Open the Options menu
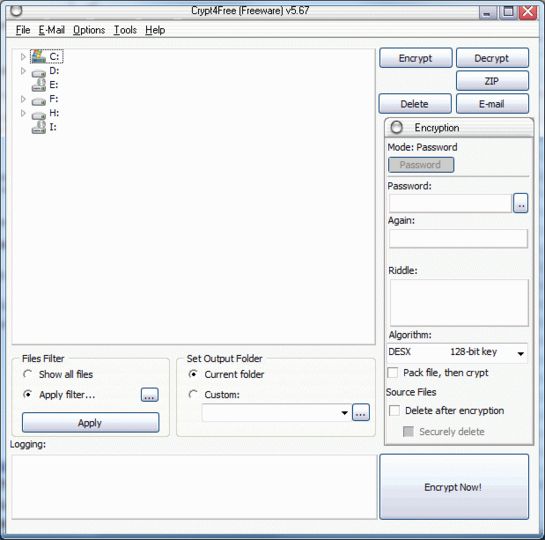Viewport: 545px width, 540px height. pyautogui.click(x=89, y=30)
